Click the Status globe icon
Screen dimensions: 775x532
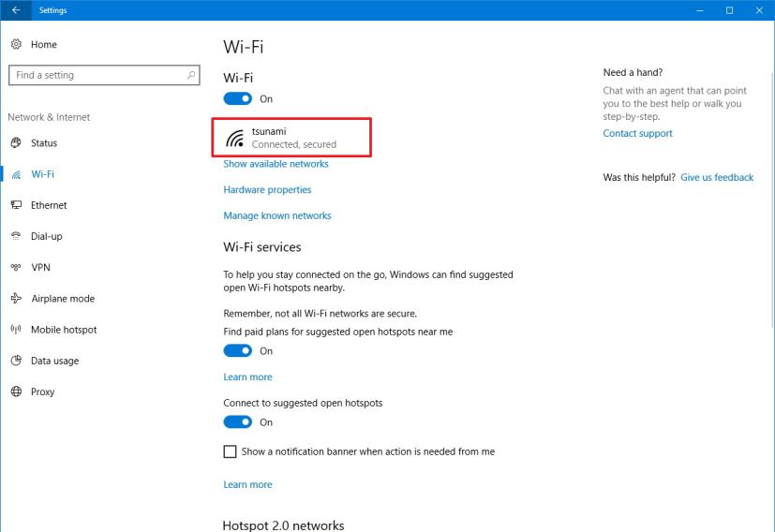[x=16, y=143]
